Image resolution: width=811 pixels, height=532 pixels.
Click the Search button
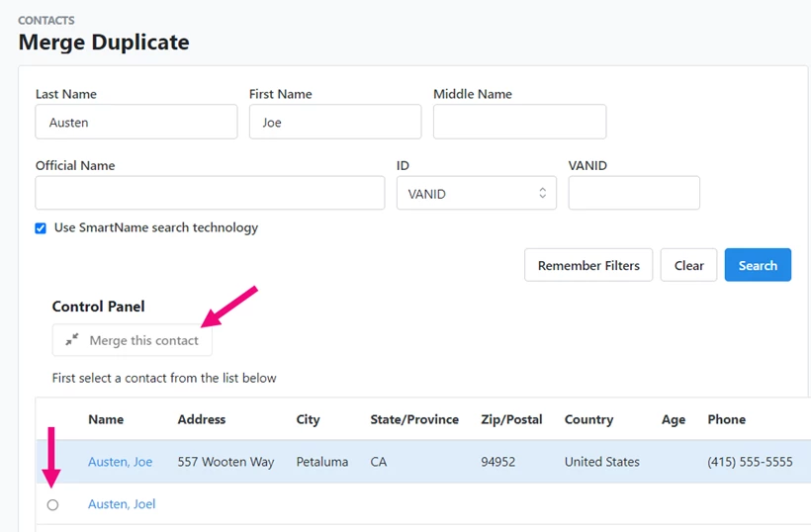758,265
